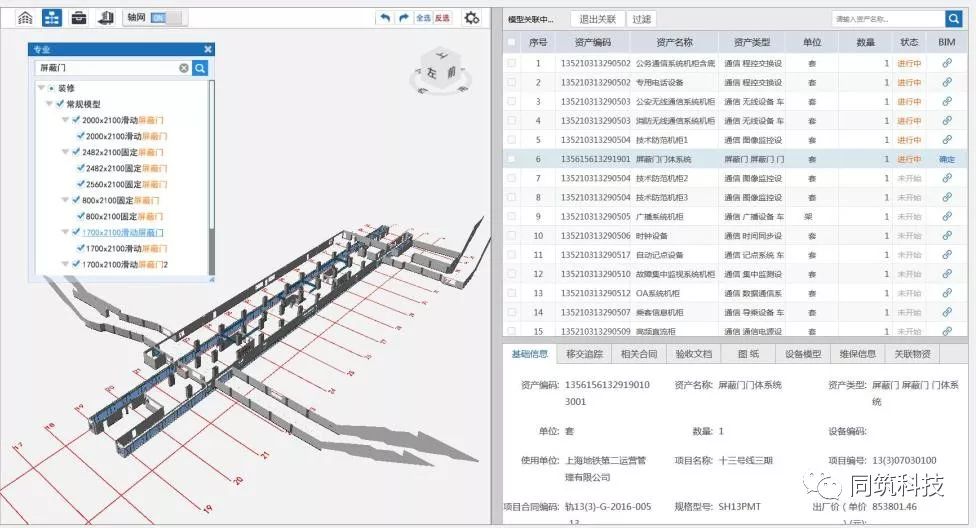Click the asset name search magnifier button
Screen dimensions: 976x528
pyautogui.click(x=954, y=19)
